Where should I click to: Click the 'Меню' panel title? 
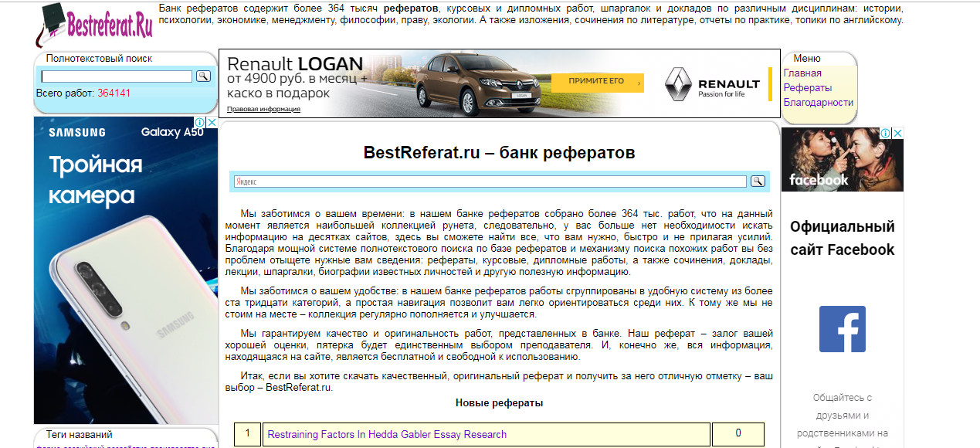(x=807, y=59)
